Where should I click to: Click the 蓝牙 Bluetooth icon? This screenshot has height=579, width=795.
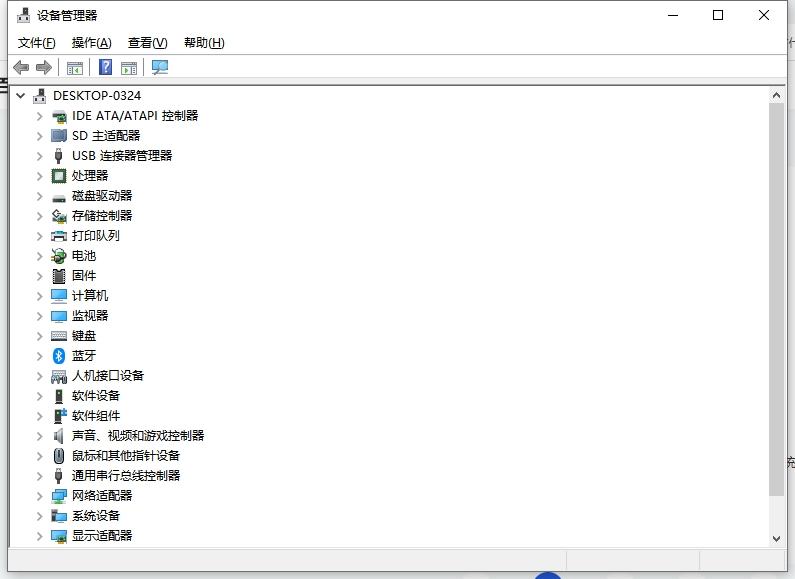tap(59, 356)
